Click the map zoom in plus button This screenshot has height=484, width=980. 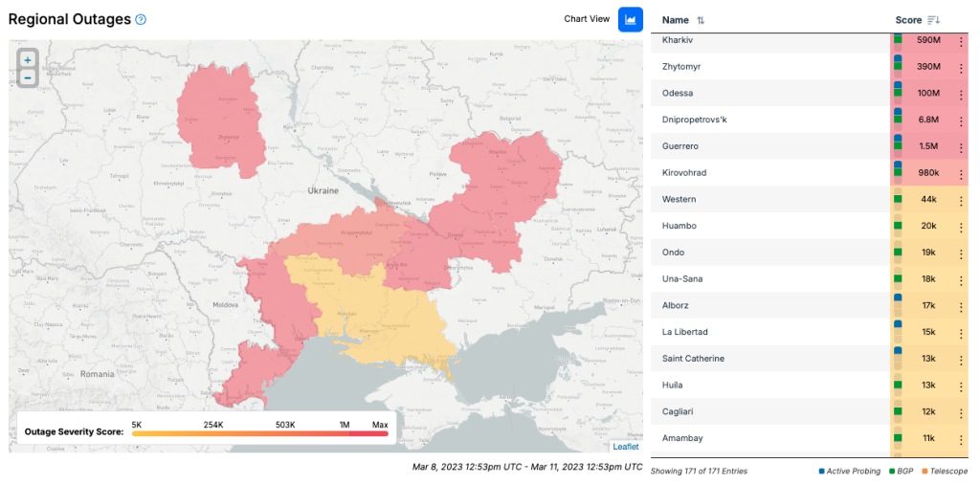coord(28,59)
